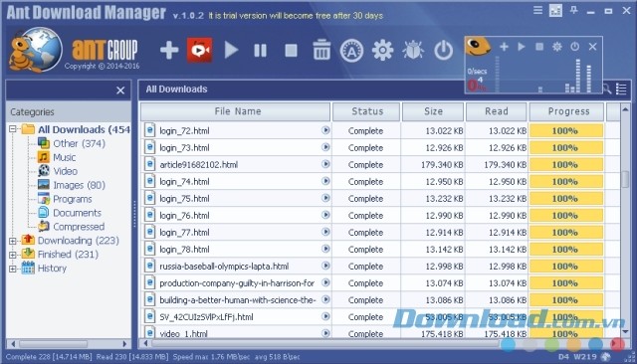The image size is (637, 364).
Task: Click the arrow button on login_76.html row
Action: pos(325,215)
